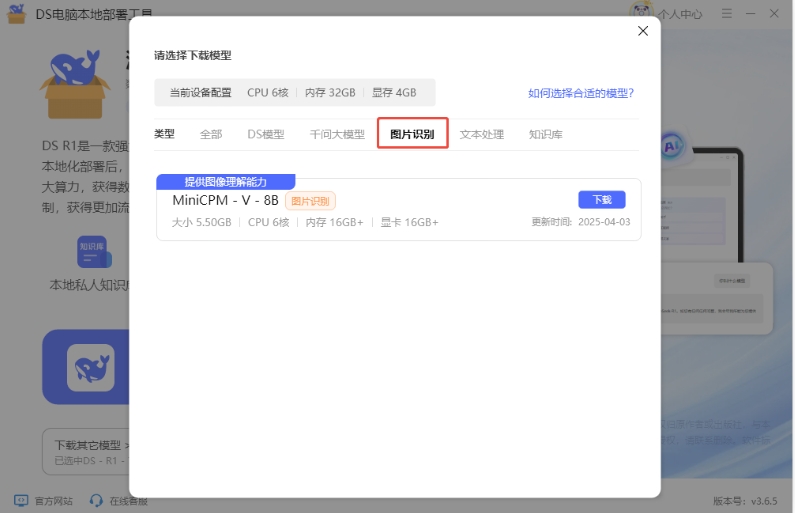Screen dimensions: 795x513
Task: Click the DS whale box app logo in the title bar
Action: 16,13
